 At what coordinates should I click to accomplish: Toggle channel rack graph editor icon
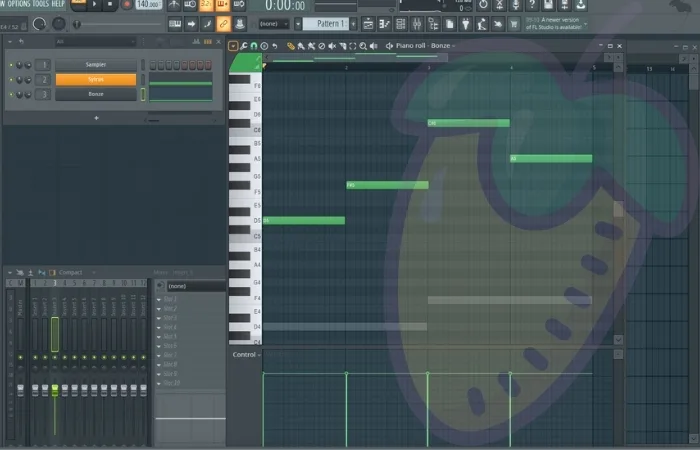pos(196,42)
